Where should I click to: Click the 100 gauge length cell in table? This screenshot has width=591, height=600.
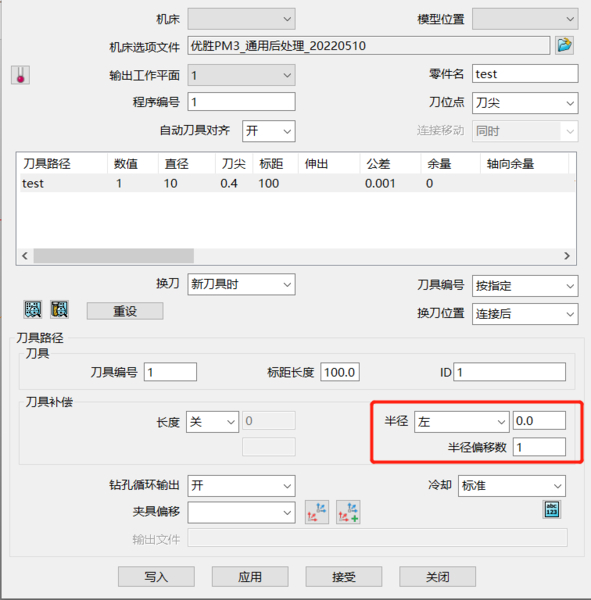point(269,183)
